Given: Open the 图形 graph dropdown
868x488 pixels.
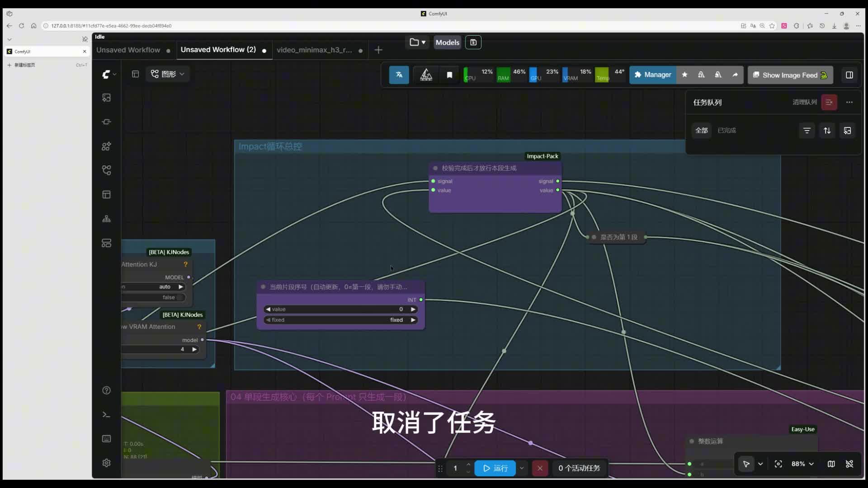Looking at the screenshot, I should click(168, 74).
